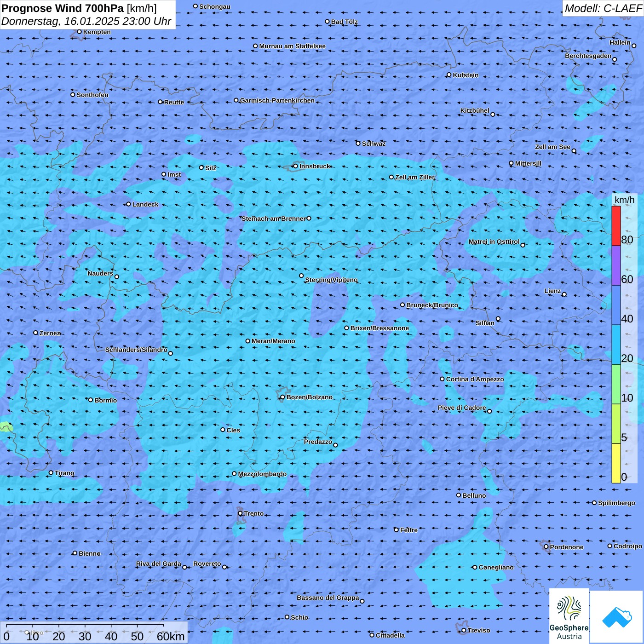Click the Treviso city marker circle

coord(464,630)
